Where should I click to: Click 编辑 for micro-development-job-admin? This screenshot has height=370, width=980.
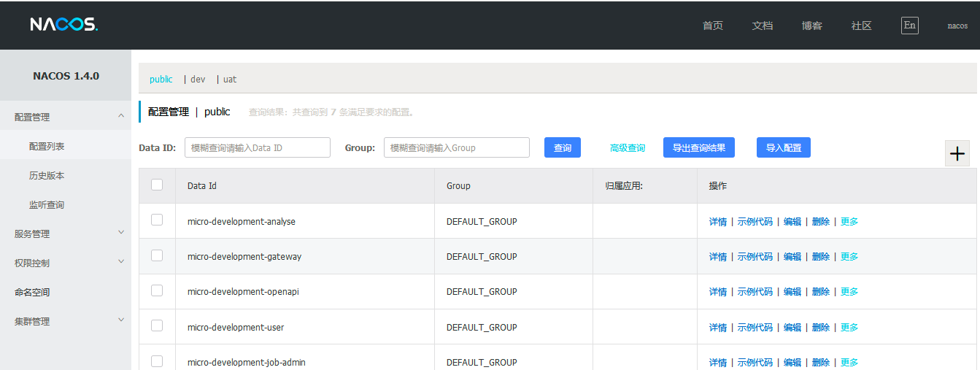pyautogui.click(x=792, y=362)
